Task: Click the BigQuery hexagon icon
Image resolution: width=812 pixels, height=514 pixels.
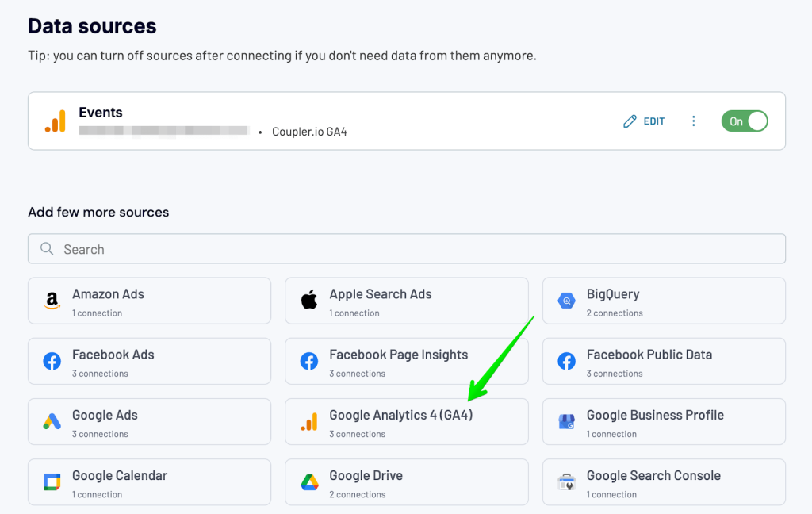Action: tap(566, 301)
